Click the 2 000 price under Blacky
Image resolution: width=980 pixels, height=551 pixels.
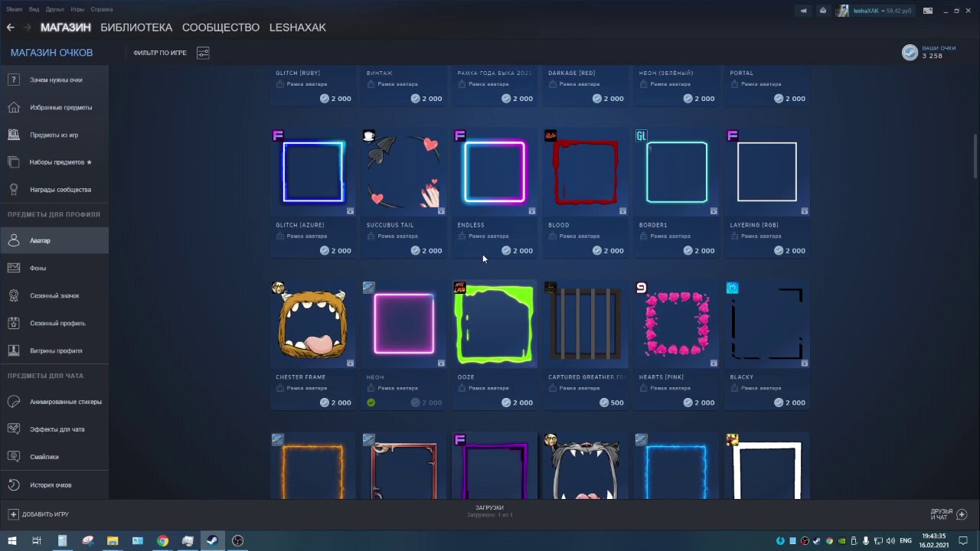[789, 403]
